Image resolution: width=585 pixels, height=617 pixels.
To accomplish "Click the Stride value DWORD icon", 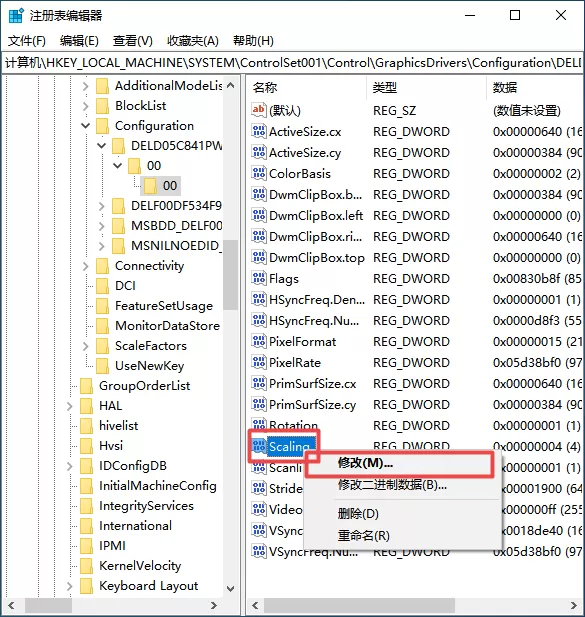I will tap(258, 488).
